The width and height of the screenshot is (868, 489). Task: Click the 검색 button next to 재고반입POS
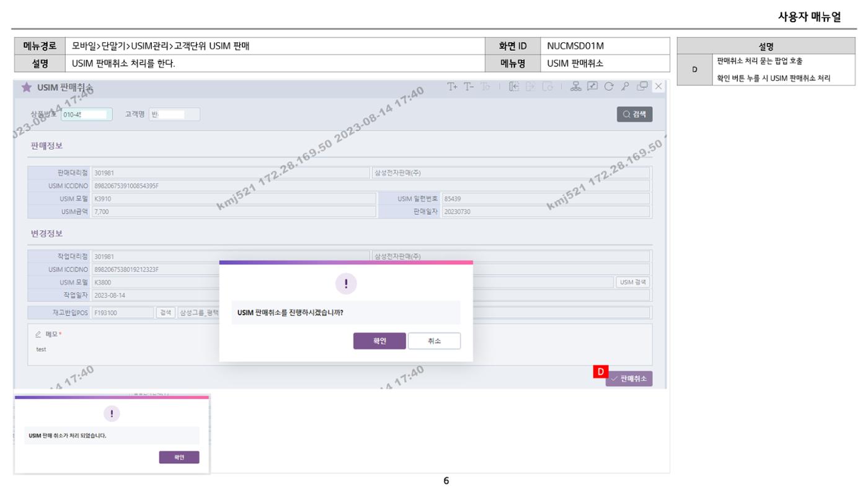(165, 313)
